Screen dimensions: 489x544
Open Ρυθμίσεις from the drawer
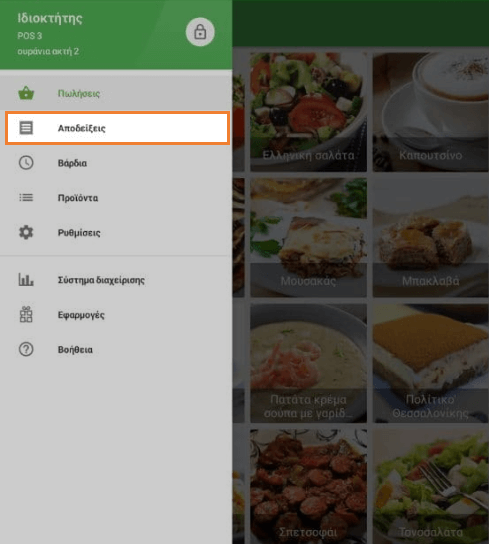click(x=116, y=232)
